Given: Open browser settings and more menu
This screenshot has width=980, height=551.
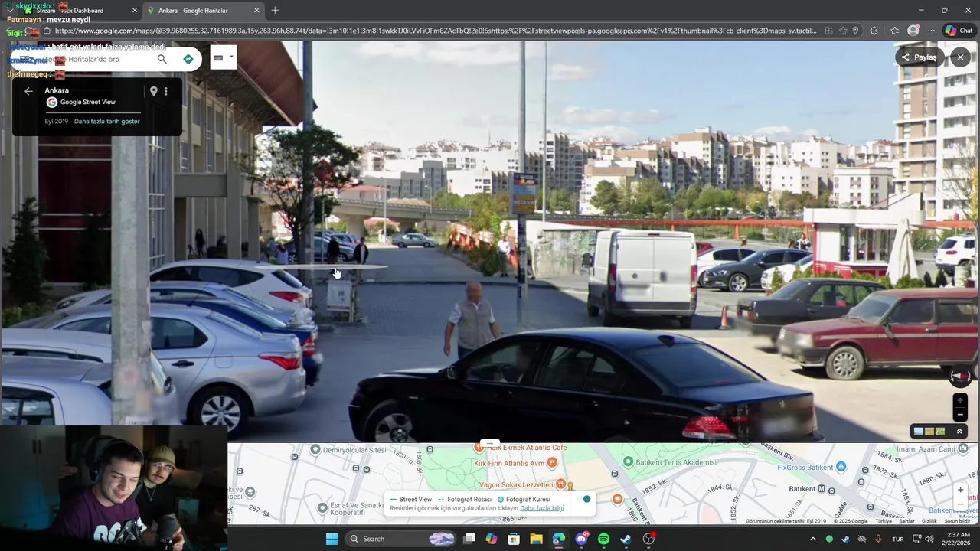Looking at the screenshot, I should point(931,31).
